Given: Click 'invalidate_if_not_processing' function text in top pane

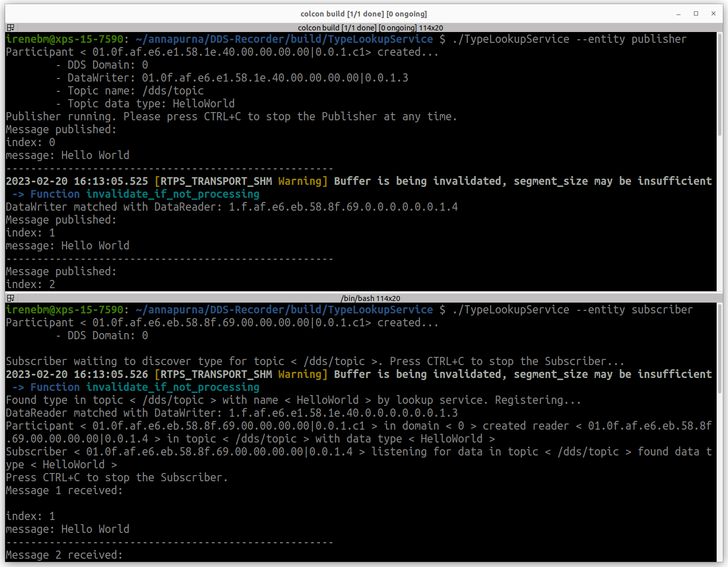Looking at the screenshot, I should [x=173, y=194].
